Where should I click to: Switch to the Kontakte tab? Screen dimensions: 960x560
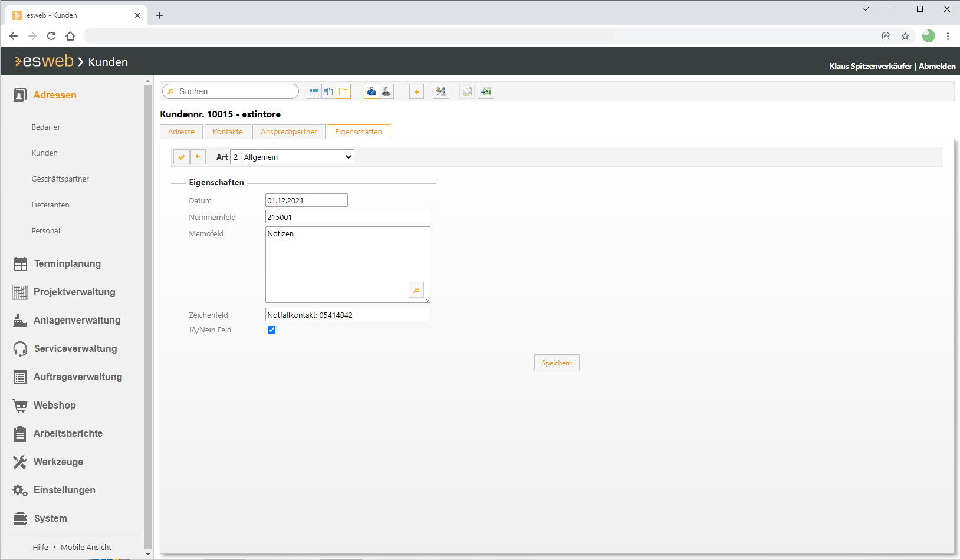click(x=228, y=132)
